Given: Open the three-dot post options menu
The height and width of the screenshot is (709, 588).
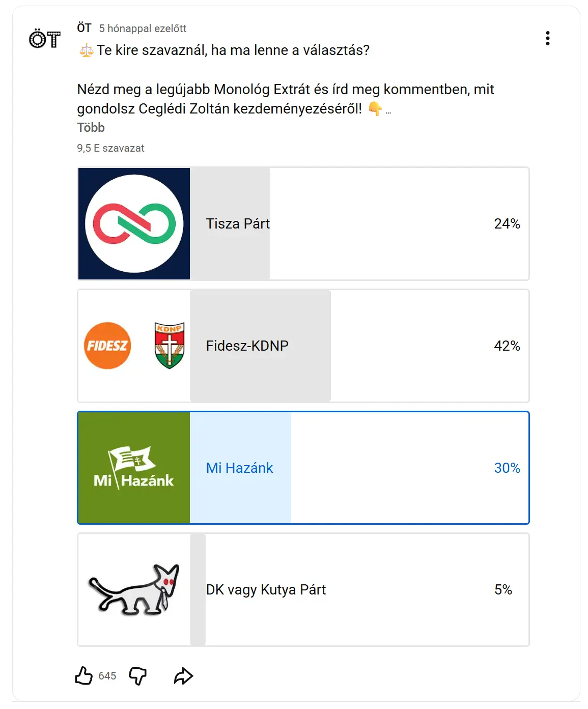Looking at the screenshot, I should click(x=548, y=38).
